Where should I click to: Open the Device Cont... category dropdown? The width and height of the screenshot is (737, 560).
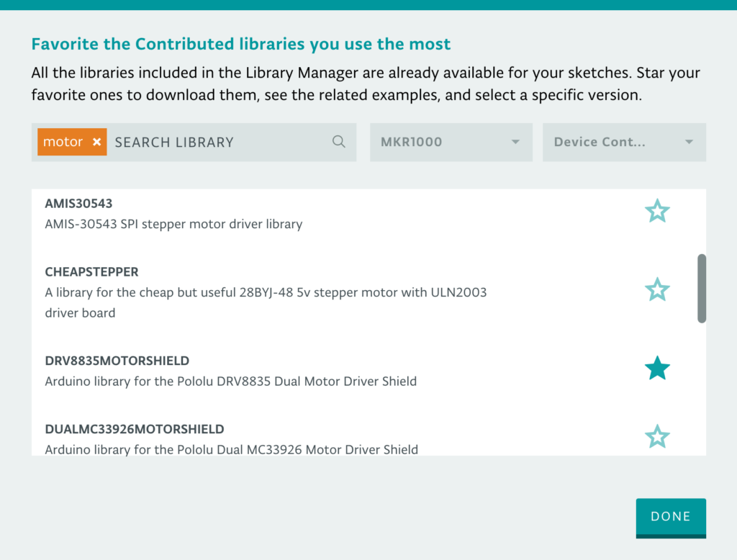[x=624, y=142]
